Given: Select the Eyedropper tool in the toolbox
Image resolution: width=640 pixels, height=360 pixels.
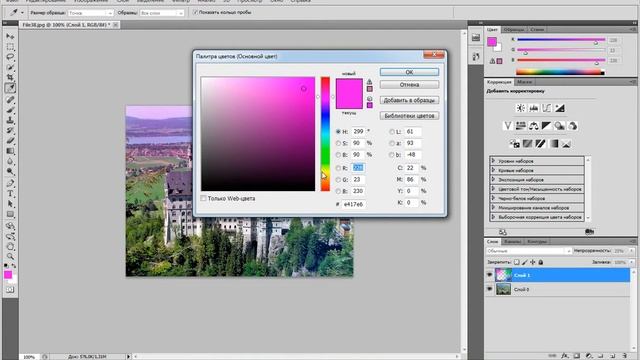Looking at the screenshot, I should [10, 88].
